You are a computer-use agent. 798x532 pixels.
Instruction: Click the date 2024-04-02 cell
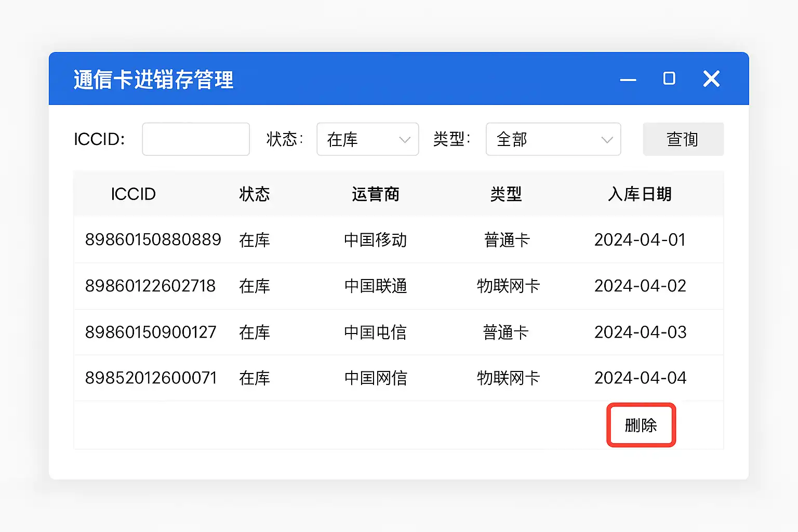(640, 286)
